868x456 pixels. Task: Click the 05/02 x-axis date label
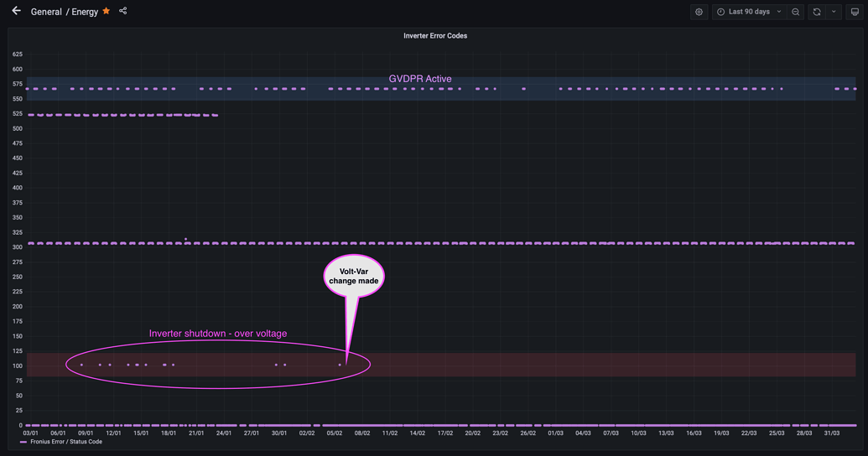pyautogui.click(x=335, y=433)
